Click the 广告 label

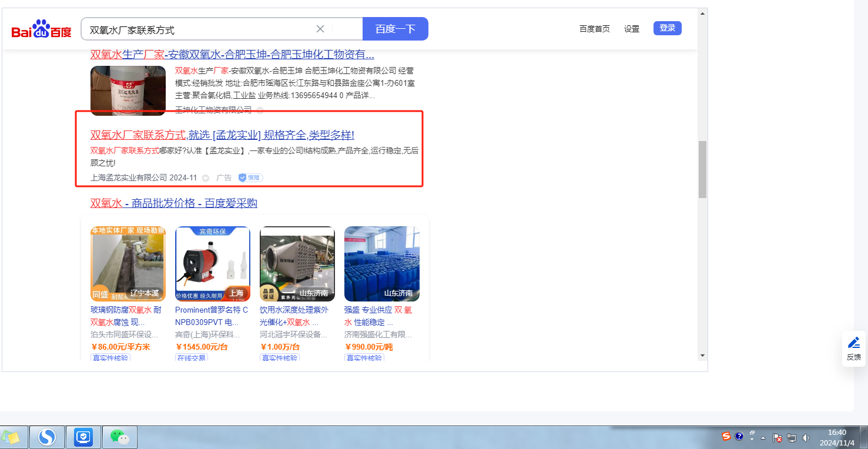pos(224,177)
